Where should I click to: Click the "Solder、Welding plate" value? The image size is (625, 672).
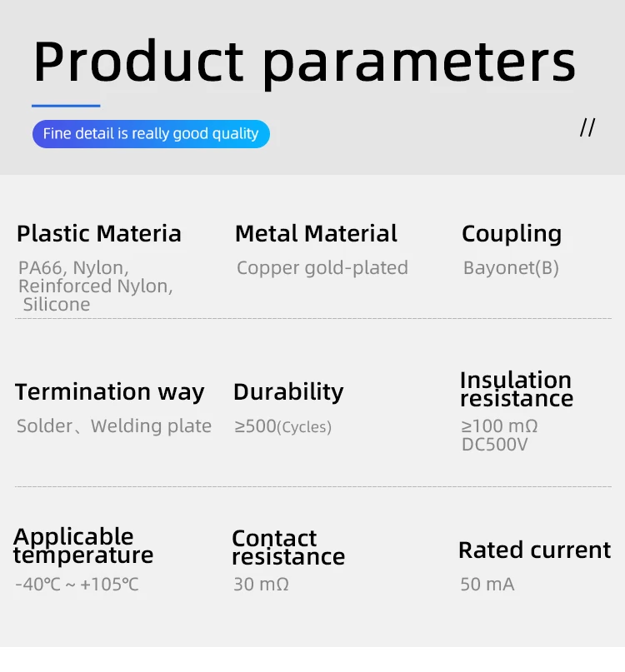114,426
